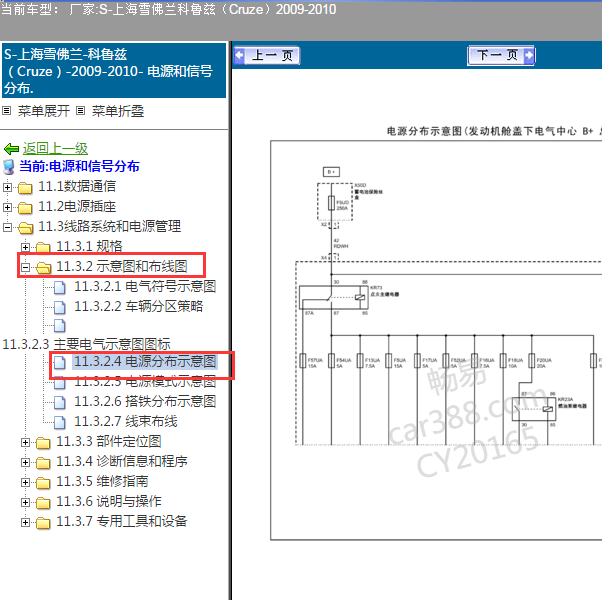The image size is (602, 600).
Task: Select 11.3.1 规格 tree item
Action: coord(89,246)
